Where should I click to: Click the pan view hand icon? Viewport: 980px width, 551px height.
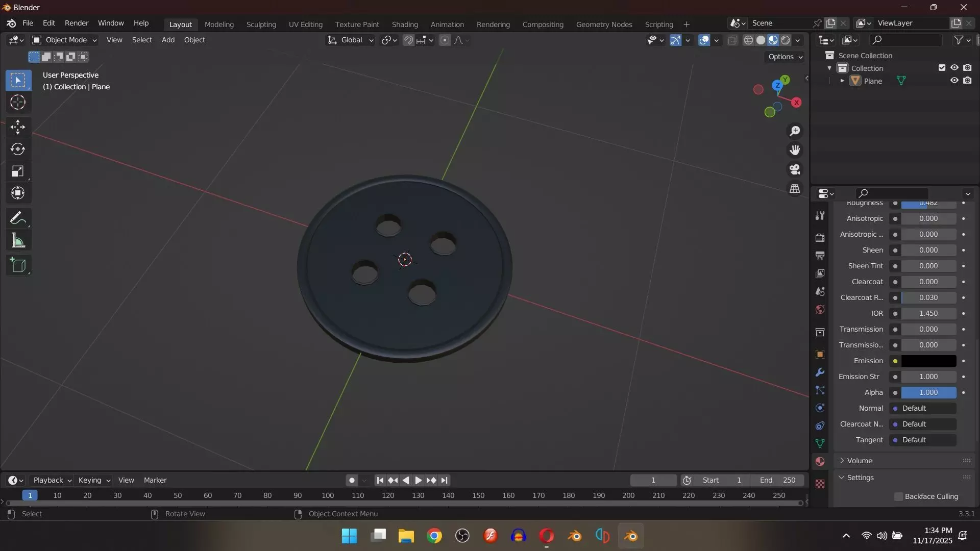pyautogui.click(x=795, y=150)
